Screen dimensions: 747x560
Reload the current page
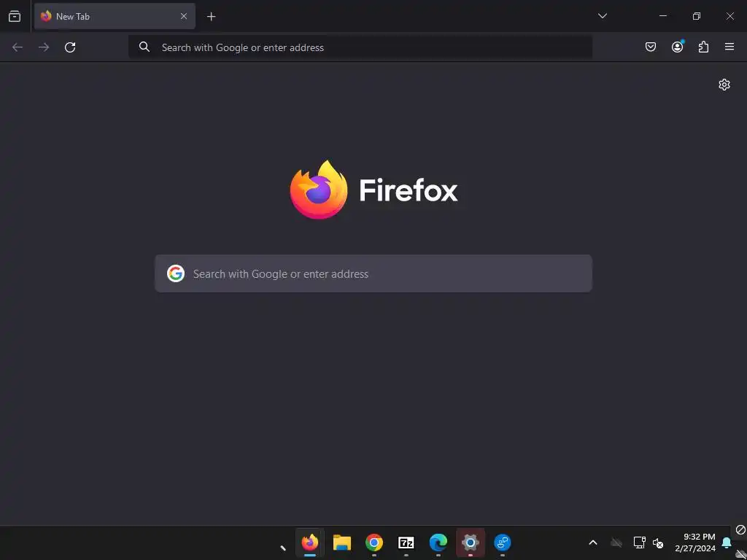point(70,47)
